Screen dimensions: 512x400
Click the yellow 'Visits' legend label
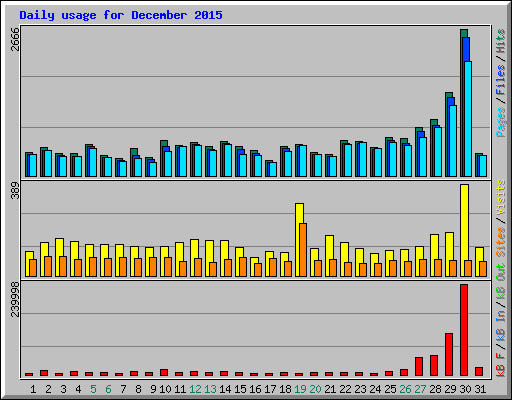(x=501, y=197)
